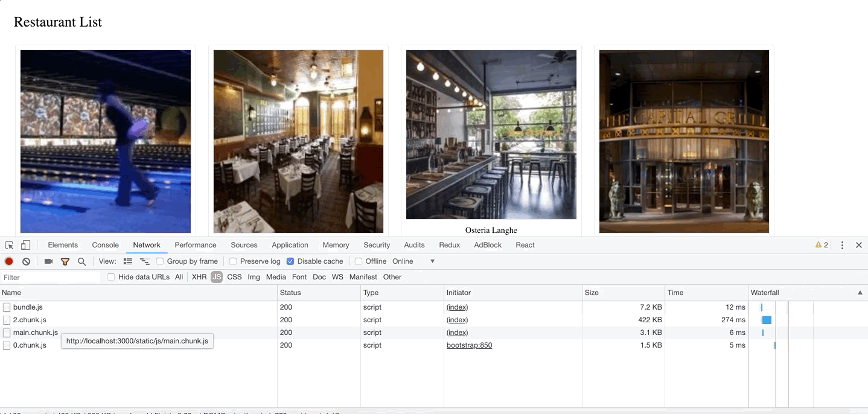The height and width of the screenshot is (414, 868).
Task: Open the React tab
Action: tap(525, 245)
